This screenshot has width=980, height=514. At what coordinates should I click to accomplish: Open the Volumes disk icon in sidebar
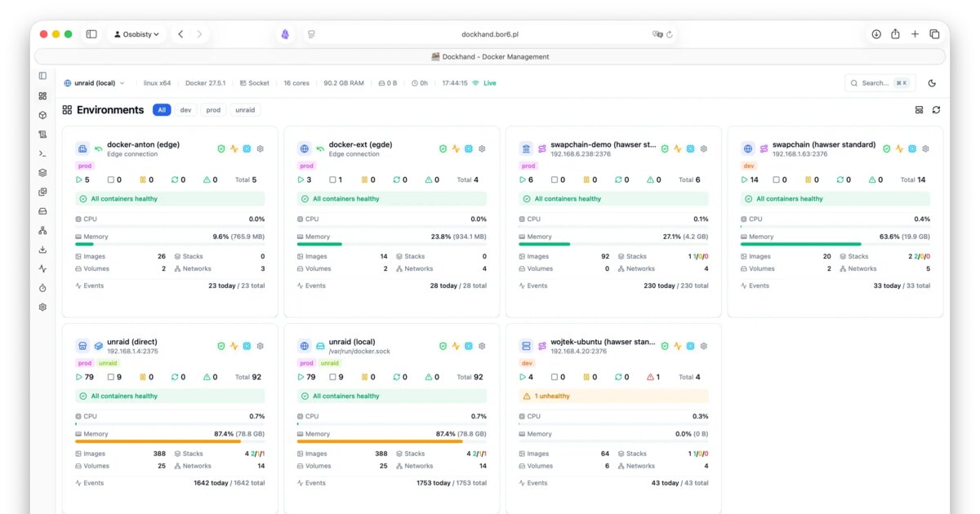42,211
